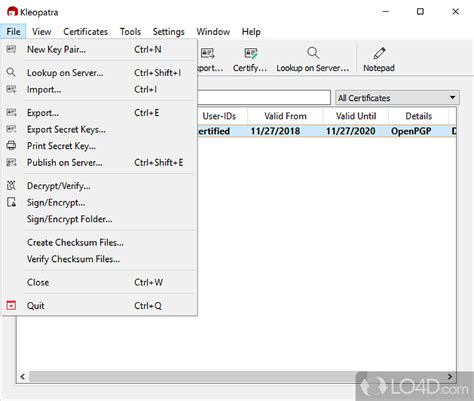Click the Decrypt/Verify icon in menu
Viewport: 474px width, 401px height.
[11, 185]
